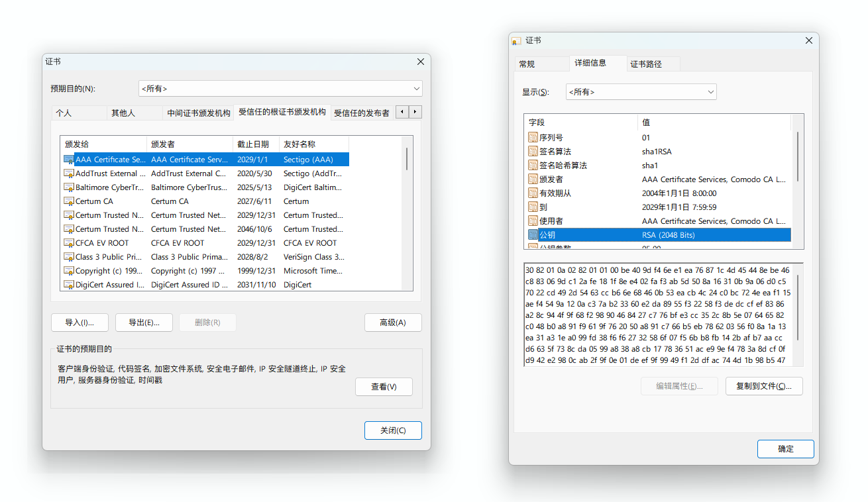The height and width of the screenshot is (502, 868).
Task: Click the 字段 column header
Action: [x=580, y=123]
